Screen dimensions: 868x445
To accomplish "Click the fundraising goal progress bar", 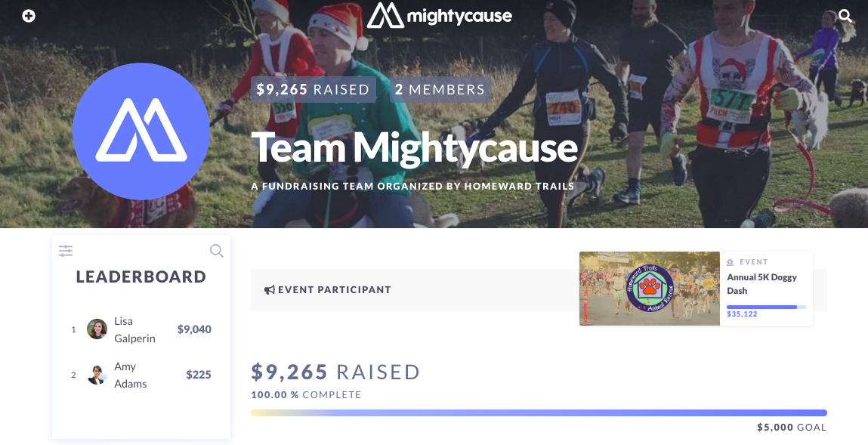I will coord(539,413).
